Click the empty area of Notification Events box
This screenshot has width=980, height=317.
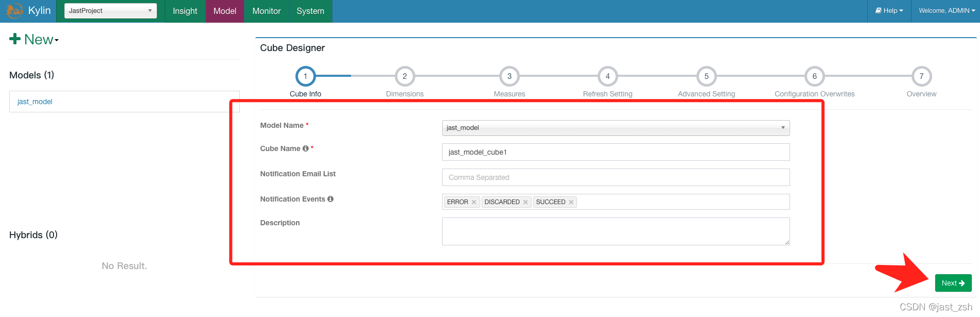(682, 202)
